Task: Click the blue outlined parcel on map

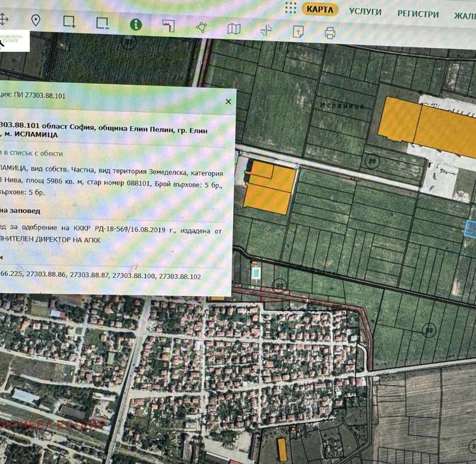Action: coord(471,228)
